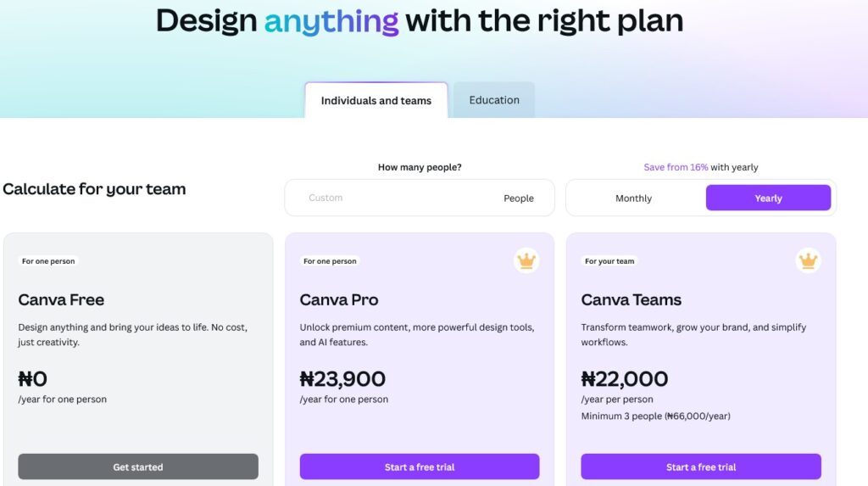Start a free trial of Canva Teams

701,466
